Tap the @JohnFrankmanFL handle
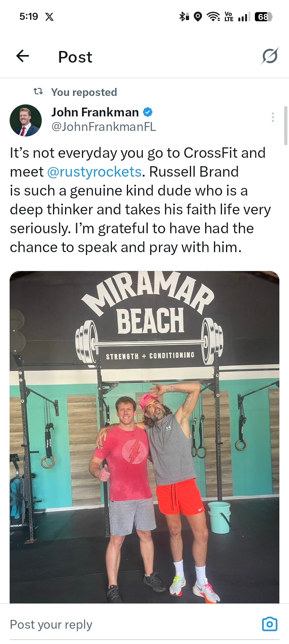The width and height of the screenshot is (289, 644). point(104,127)
